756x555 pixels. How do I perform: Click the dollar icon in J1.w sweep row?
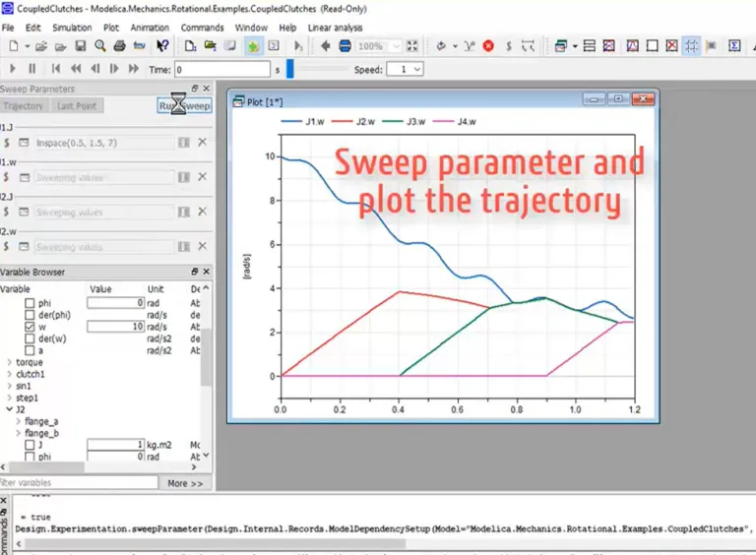(6, 177)
